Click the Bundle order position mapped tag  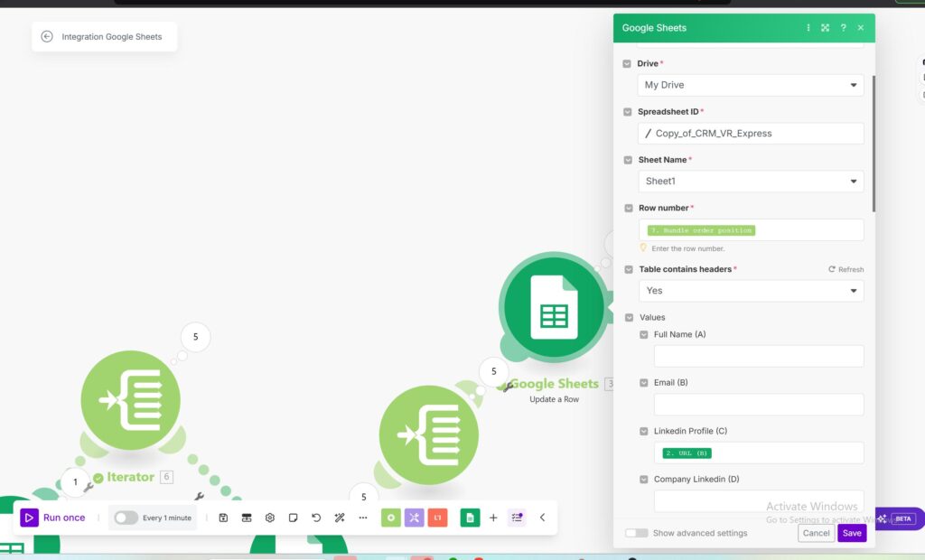701,230
